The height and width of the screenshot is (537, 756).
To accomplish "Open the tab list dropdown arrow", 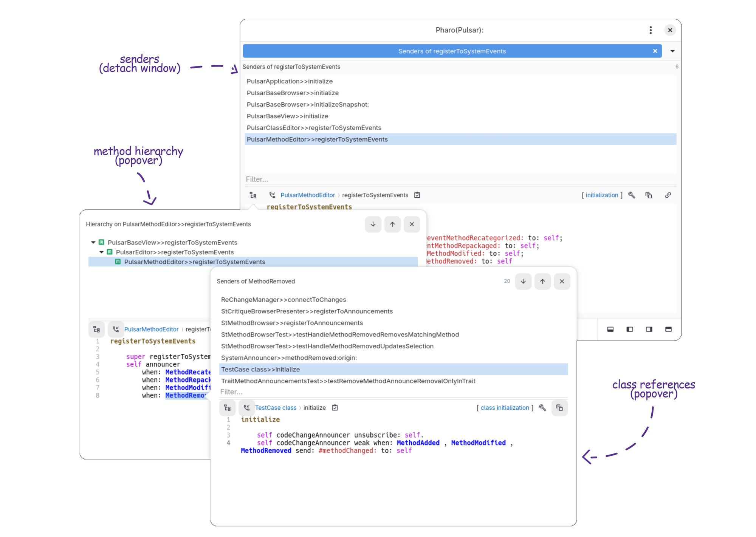I will pos(672,51).
